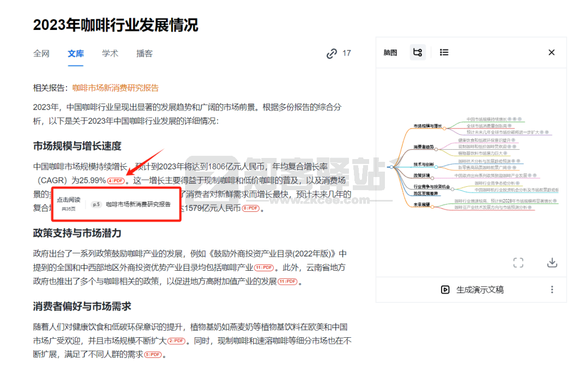Image resolution: width=588 pixels, height=365 pixels.
Task: Open the list view in the 脑图 panel
Action: pyautogui.click(x=444, y=52)
